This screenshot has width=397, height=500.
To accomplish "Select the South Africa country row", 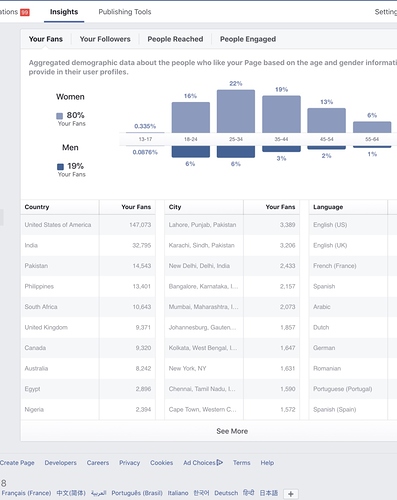I will pos(88,307).
